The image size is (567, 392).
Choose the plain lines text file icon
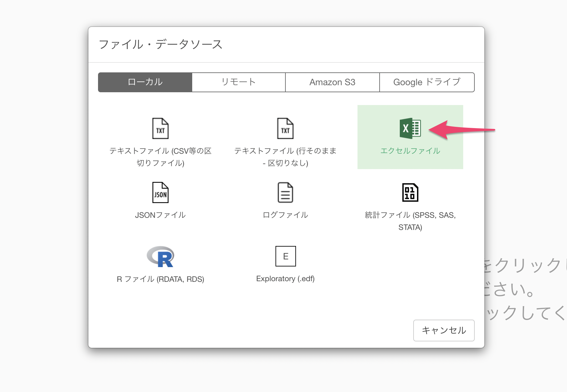click(285, 128)
